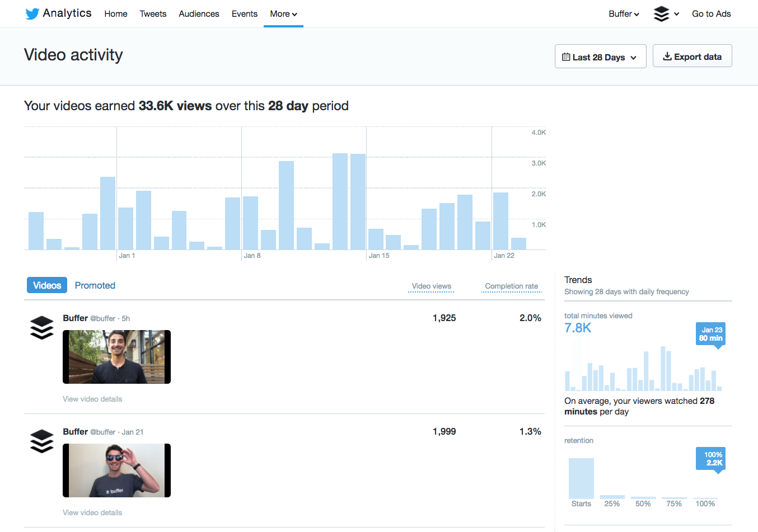Select the Audiences menu item
This screenshot has height=532, width=758.
tap(199, 13)
